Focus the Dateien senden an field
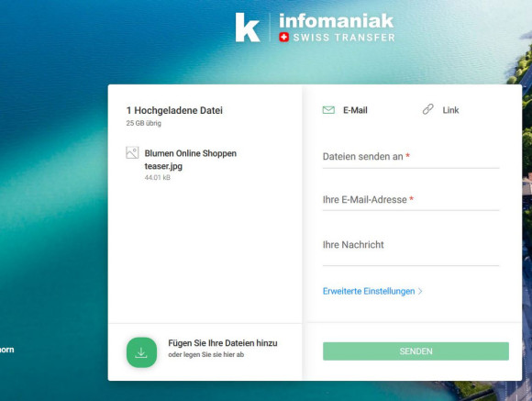 coord(411,157)
